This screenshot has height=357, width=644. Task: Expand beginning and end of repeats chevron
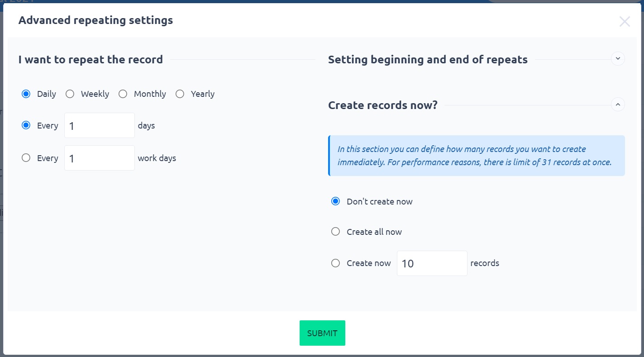click(x=618, y=59)
